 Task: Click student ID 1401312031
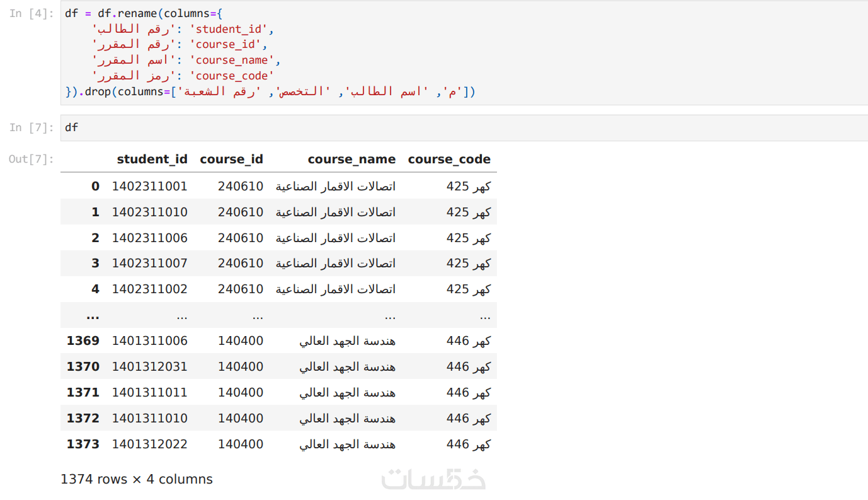[150, 366]
